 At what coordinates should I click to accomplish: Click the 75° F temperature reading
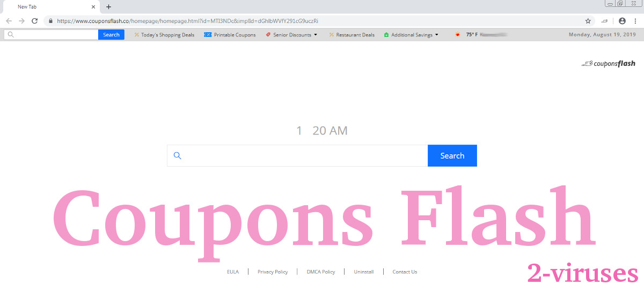point(472,35)
